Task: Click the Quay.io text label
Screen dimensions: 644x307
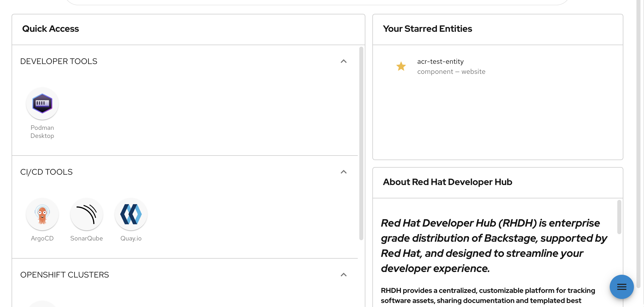Action: tap(131, 238)
